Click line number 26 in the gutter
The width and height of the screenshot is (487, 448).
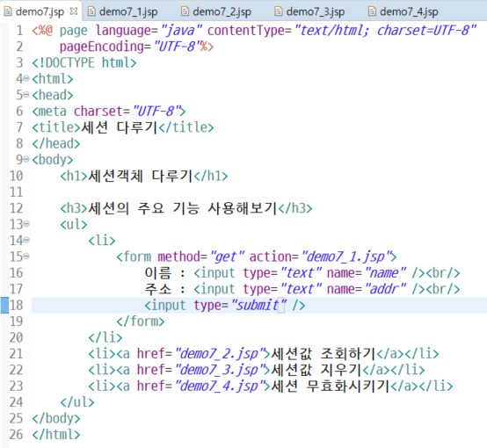16,434
